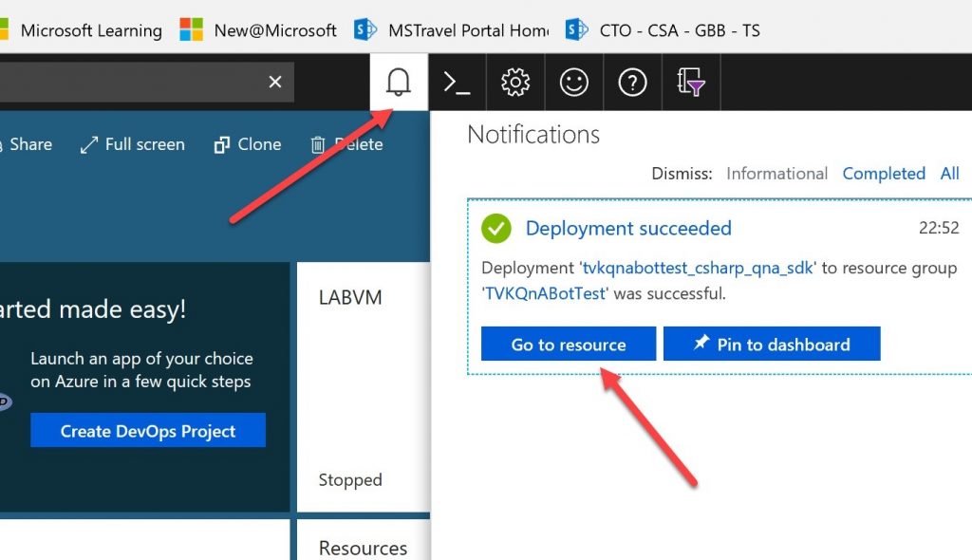Open the Deployment succeeded notification title
This screenshot has height=560, width=972.
click(628, 228)
